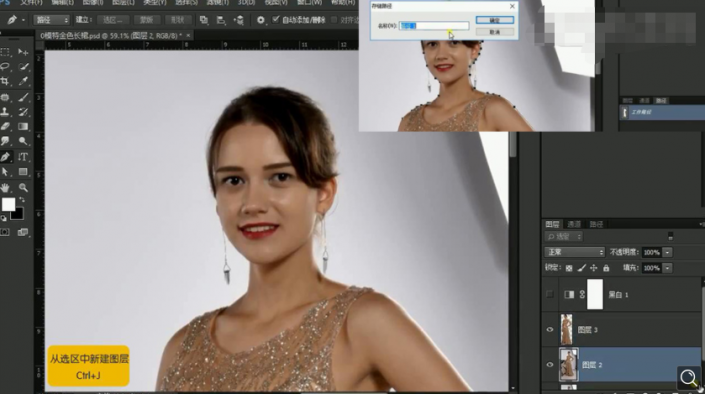Open path arrangement icon in options bar
Screen dimensions: 705x394
[x=238, y=20]
